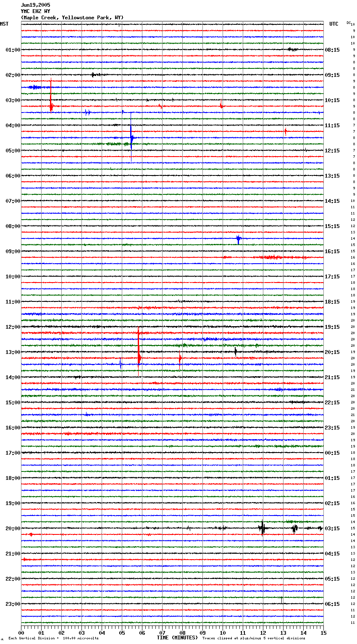Mark the small red spike near minute 13 at 04:15
This screenshot has height=644, width=357.
286,131
